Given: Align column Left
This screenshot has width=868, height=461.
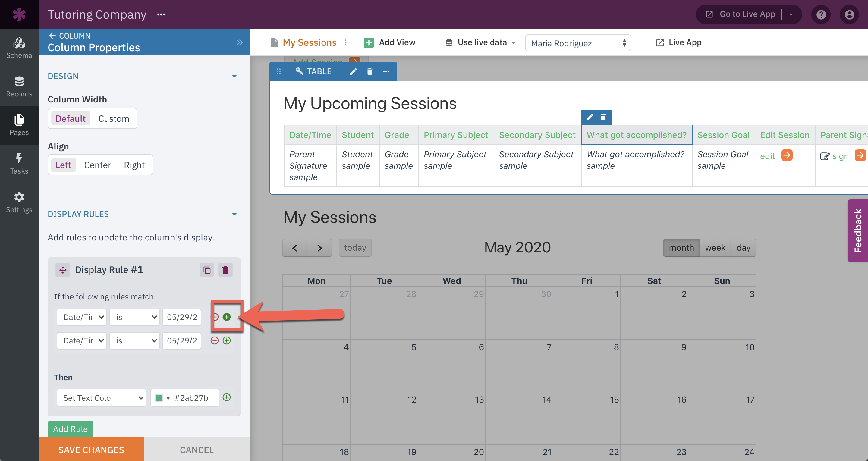Looking at the screenshot, I should 63,165.
